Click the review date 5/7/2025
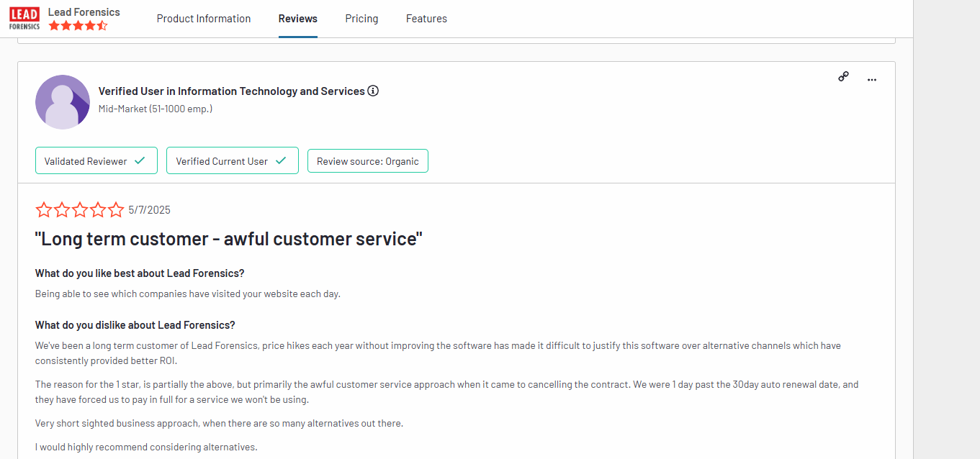 point(150,210)
